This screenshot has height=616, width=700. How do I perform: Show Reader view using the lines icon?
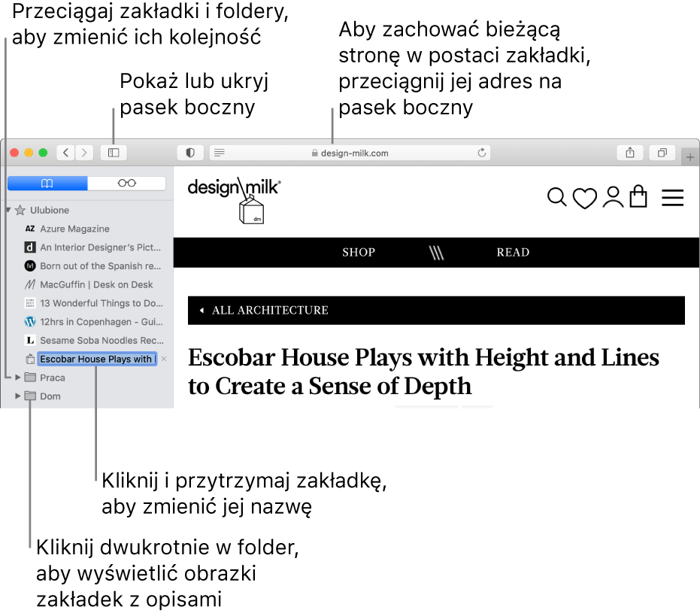point(220,153)
